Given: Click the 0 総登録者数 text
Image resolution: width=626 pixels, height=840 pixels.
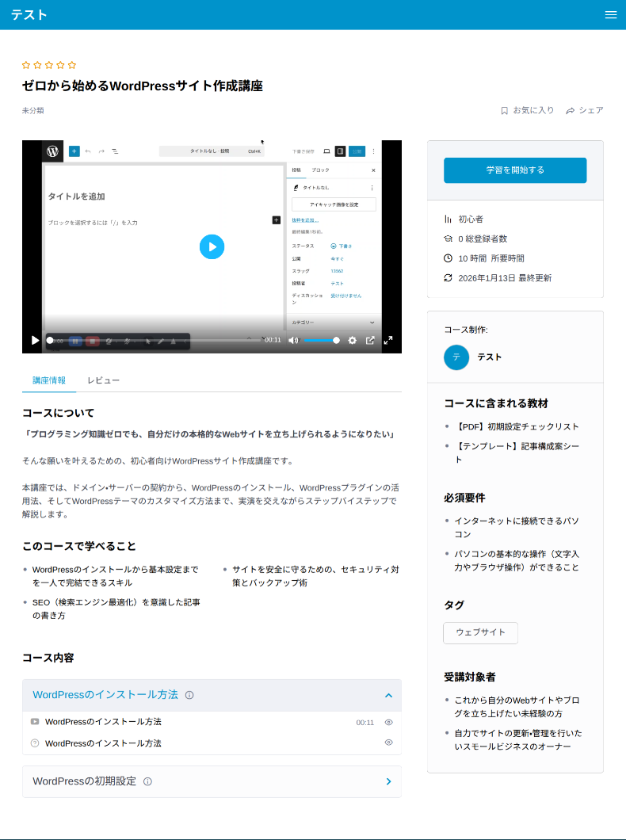Looking at the screenshot, I should point(483,239).
